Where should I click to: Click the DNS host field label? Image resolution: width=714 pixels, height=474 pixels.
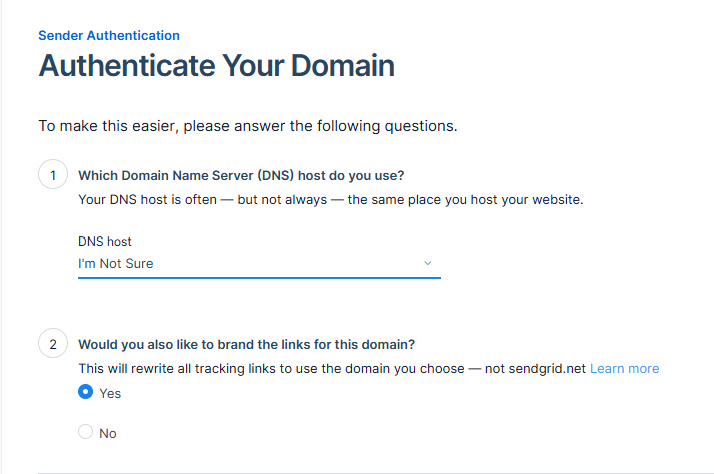pyautogui.click(x=105, y=241)
